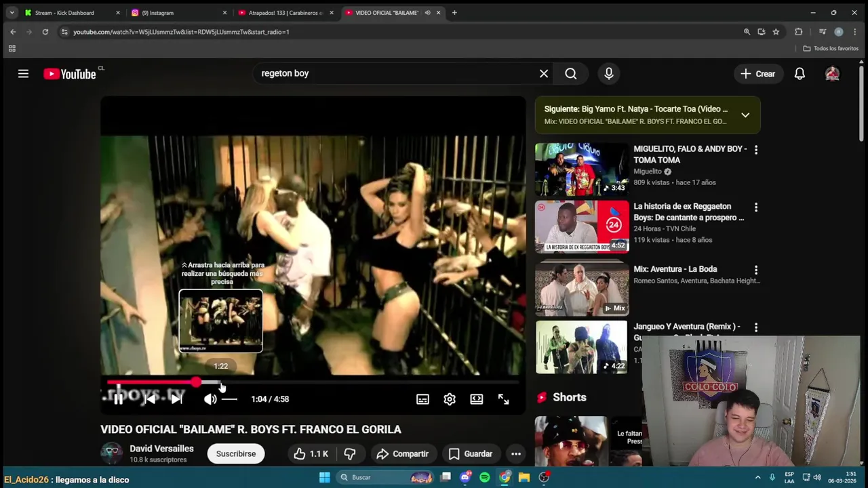Mute the VIDEO OFICIAL tab audio icon
This screenshot has width=868, height=488.
click(x=427, y=13)
